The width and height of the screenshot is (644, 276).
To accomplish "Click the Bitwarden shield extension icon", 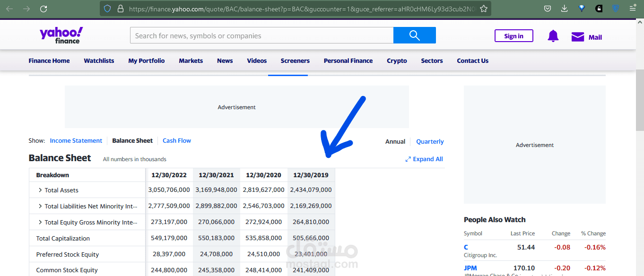I will (616, 9).
